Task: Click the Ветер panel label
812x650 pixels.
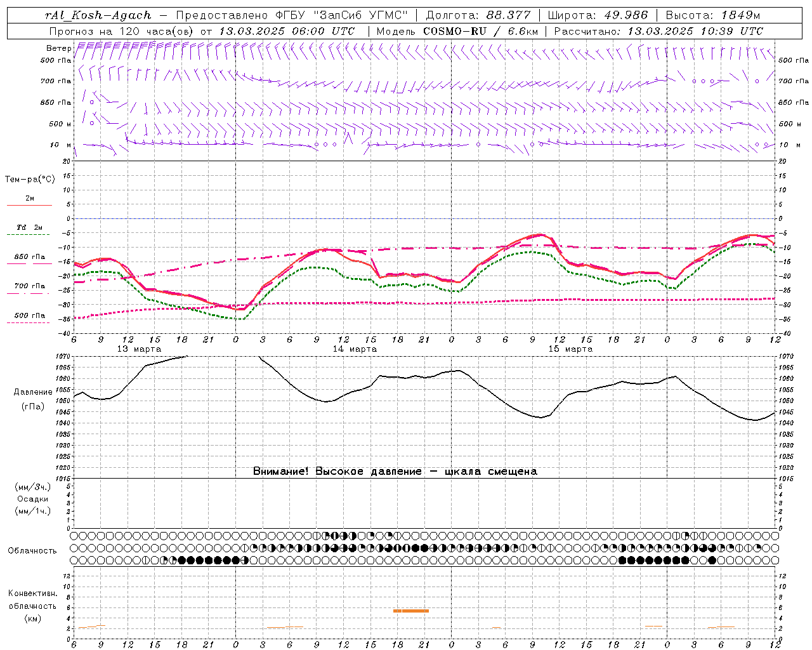Action: [x=58, y=48]
